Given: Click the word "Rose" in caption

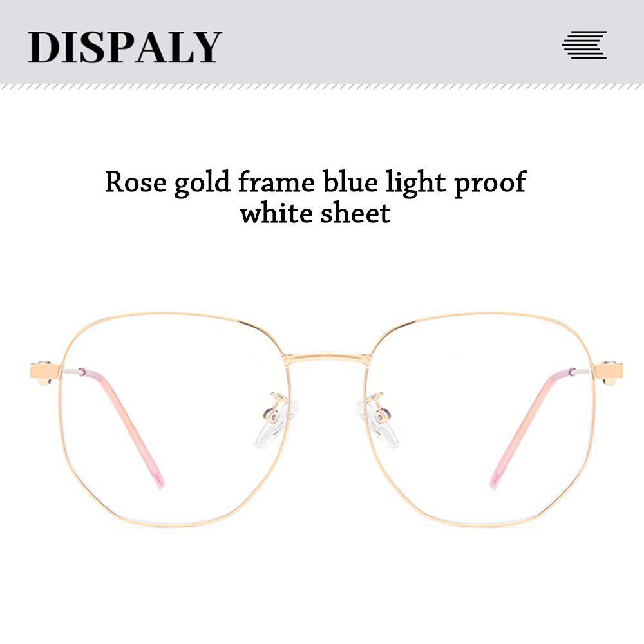Looking at the screenshot, I should click(x=136, y=182).
